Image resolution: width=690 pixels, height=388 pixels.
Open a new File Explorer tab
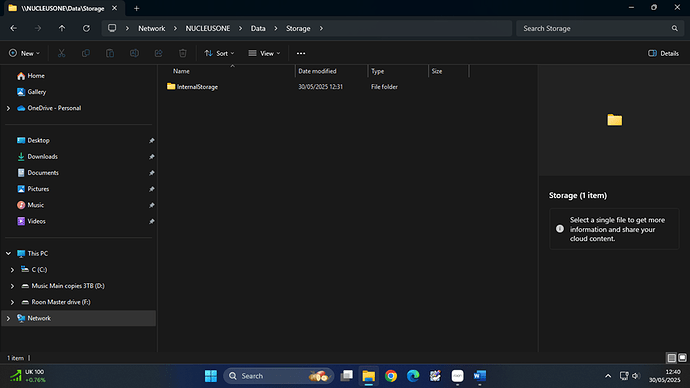click(136, 8)
